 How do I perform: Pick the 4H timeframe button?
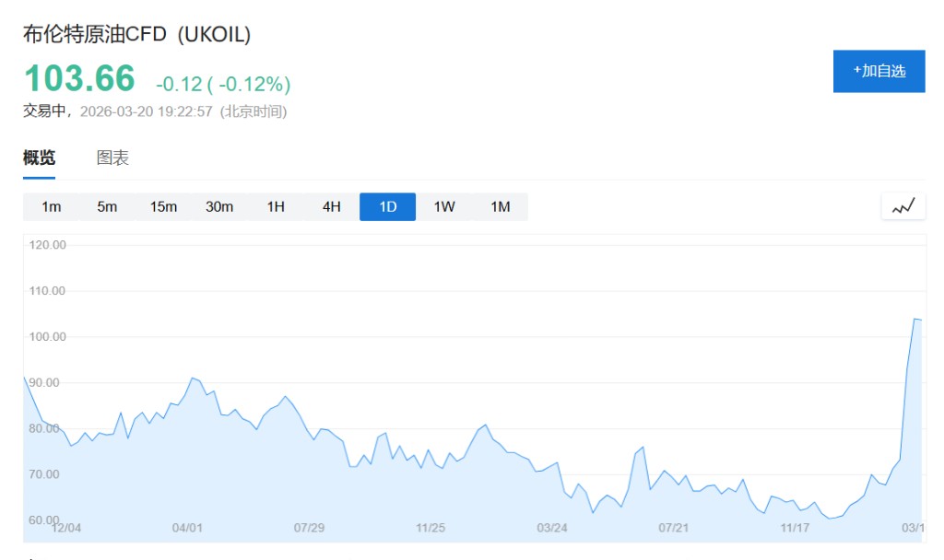coord(332,206)
